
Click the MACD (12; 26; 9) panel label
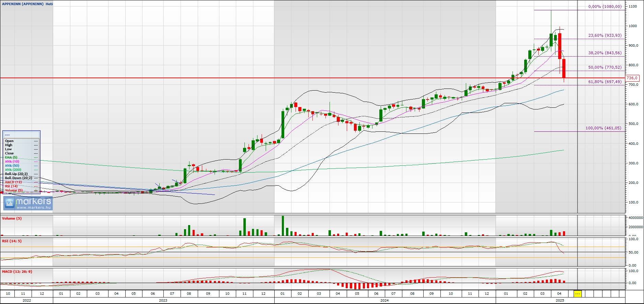pyautogui.click(x=17, y=271)
